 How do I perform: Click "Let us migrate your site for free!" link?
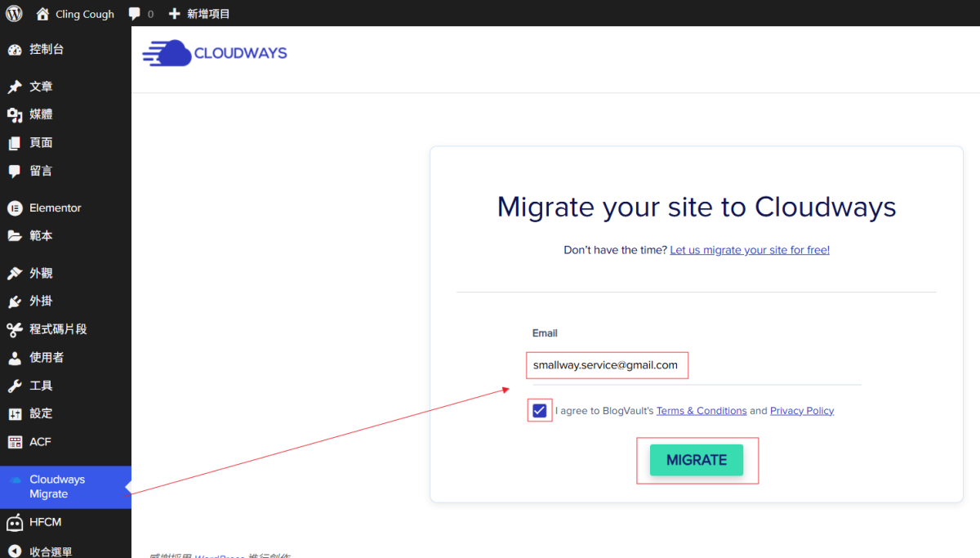[749, 250]
